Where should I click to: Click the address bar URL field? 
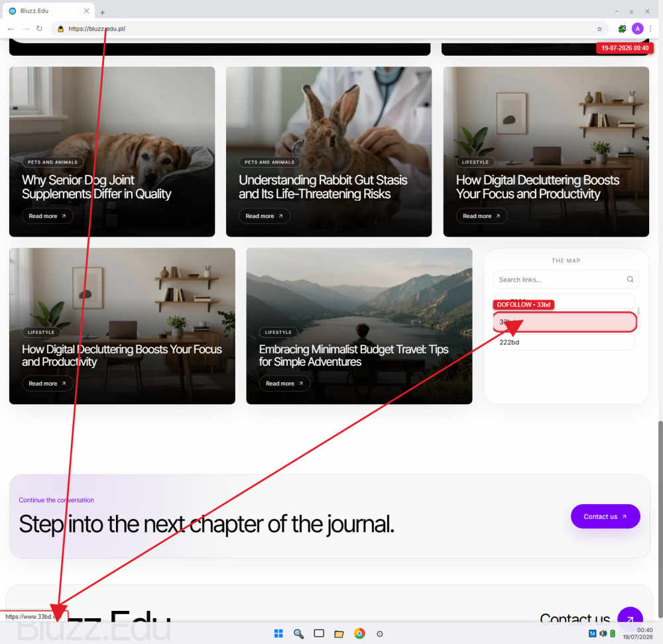tap(330, 28)
